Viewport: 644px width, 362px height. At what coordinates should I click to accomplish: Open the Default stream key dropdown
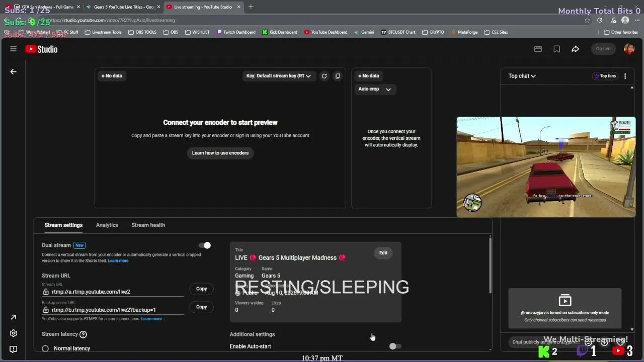278,76
